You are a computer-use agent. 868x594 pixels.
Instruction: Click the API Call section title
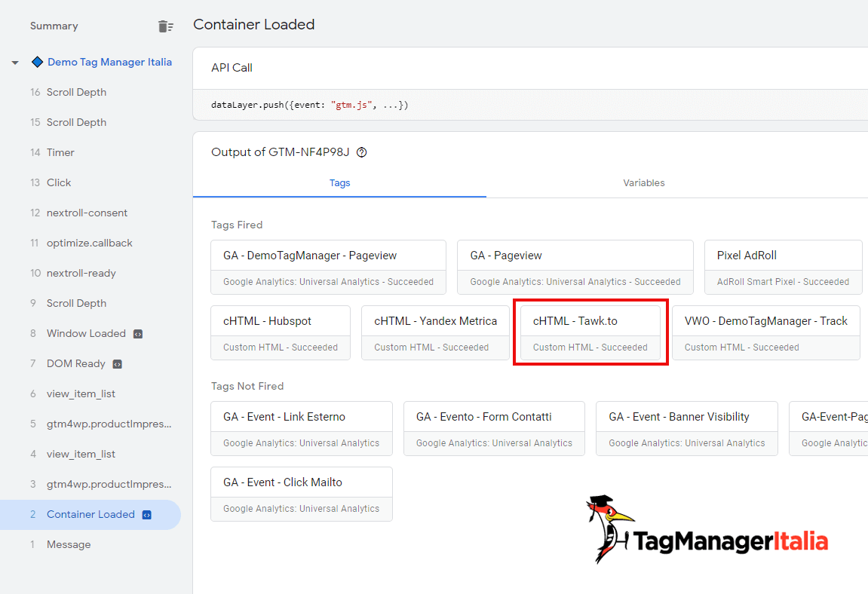point(232,68)
